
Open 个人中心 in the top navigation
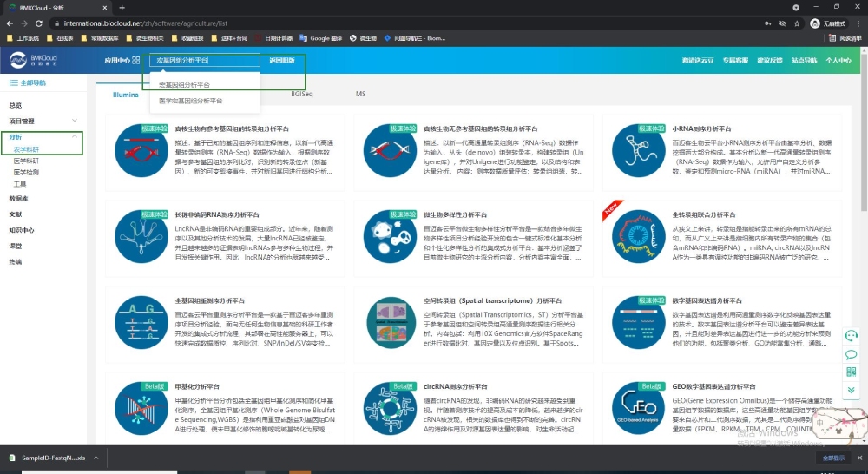click(x=838, y=61)
